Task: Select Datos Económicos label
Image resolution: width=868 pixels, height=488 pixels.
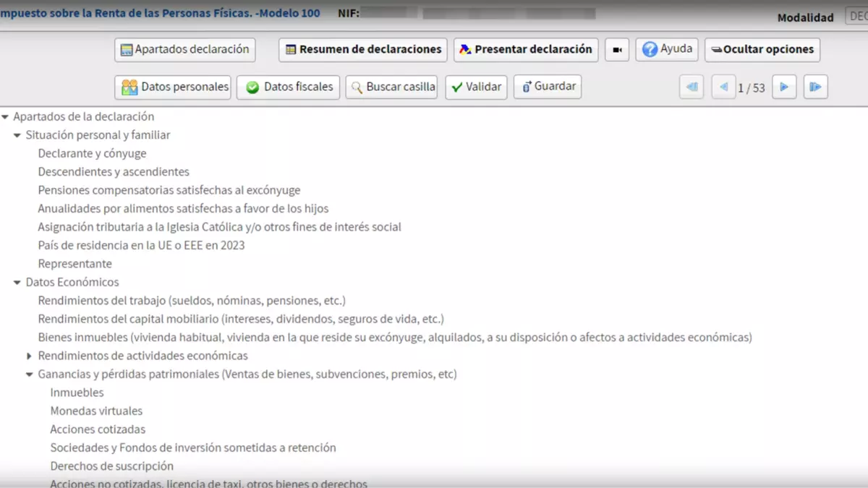Action: (x=72, y=283)
